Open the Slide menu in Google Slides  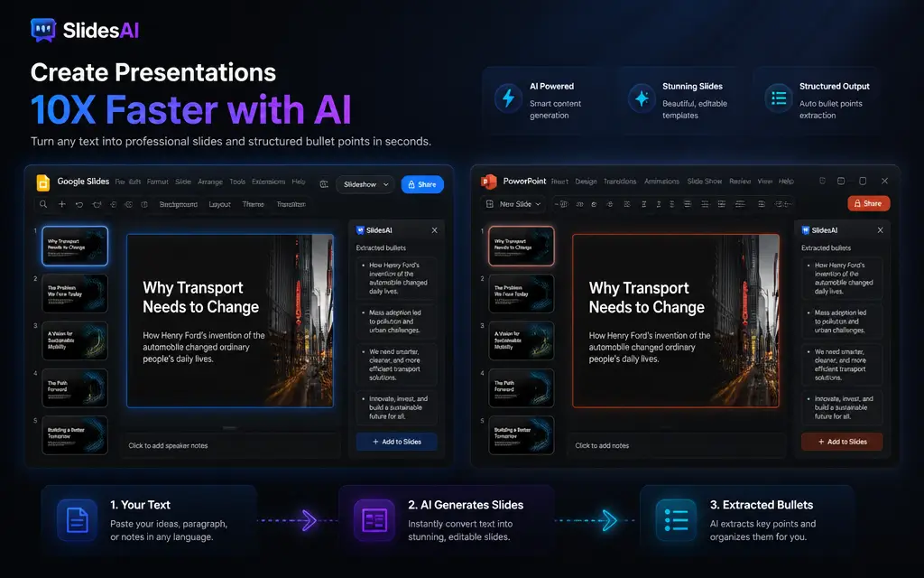183,182
